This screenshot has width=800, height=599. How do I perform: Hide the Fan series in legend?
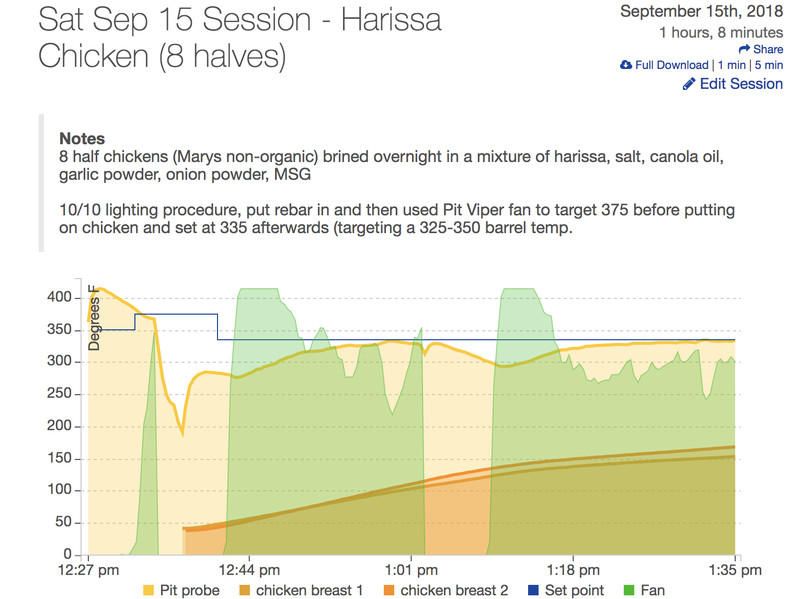click(644, 590)
